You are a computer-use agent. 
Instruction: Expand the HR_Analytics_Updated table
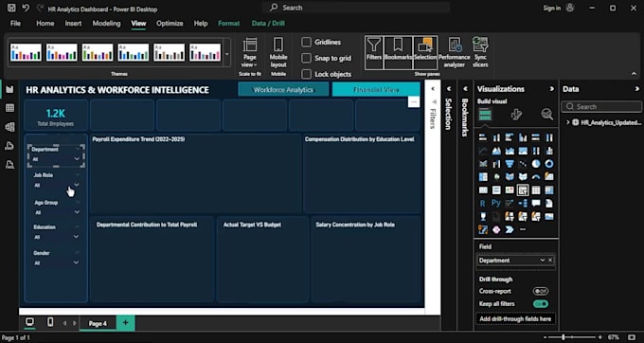(x=567, y=122)
